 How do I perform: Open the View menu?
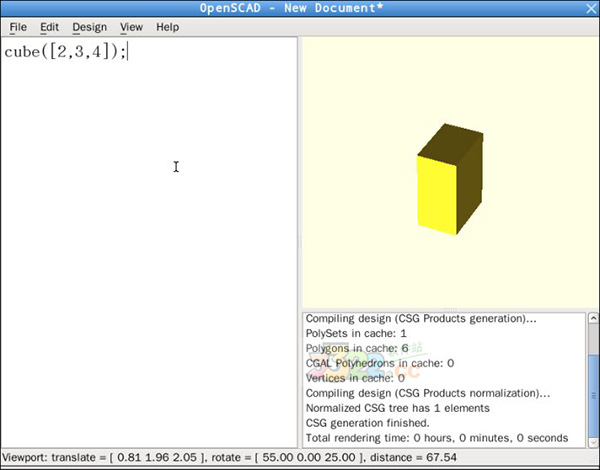point(131,27)
